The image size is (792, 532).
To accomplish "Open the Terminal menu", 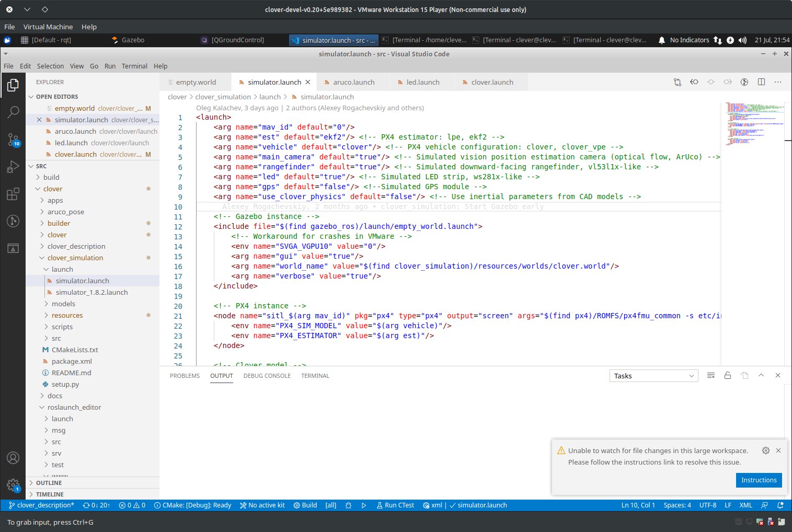I will (134, 66).
